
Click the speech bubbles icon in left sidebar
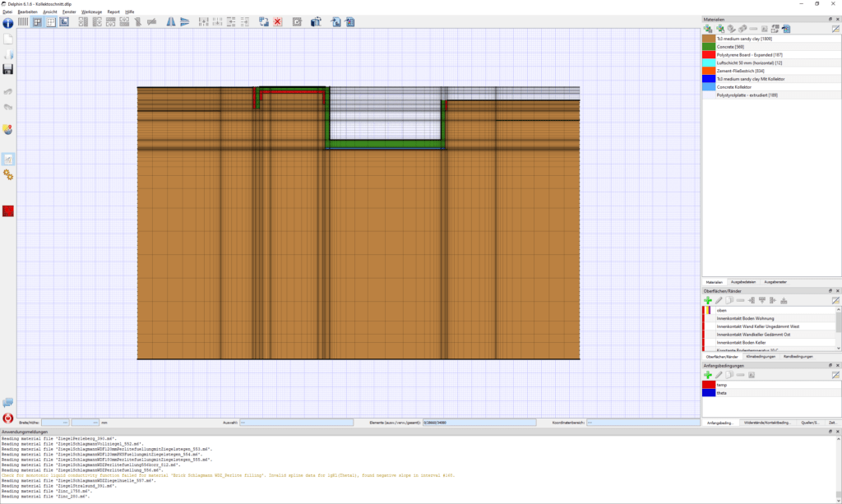[x=8, y=403]
